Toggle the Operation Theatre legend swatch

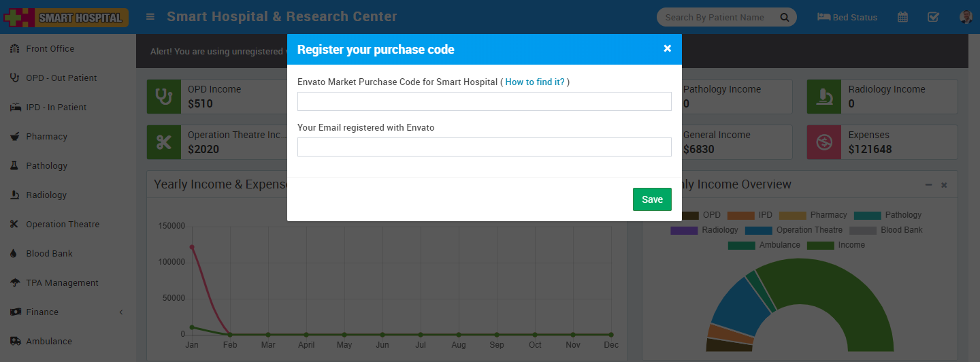click(758, 230)
